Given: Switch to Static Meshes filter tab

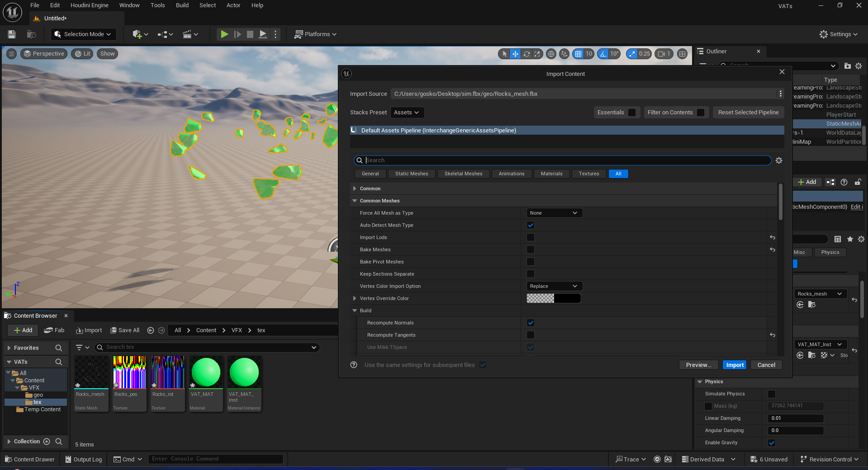Looking at the screenshot, I should (412, 174).
